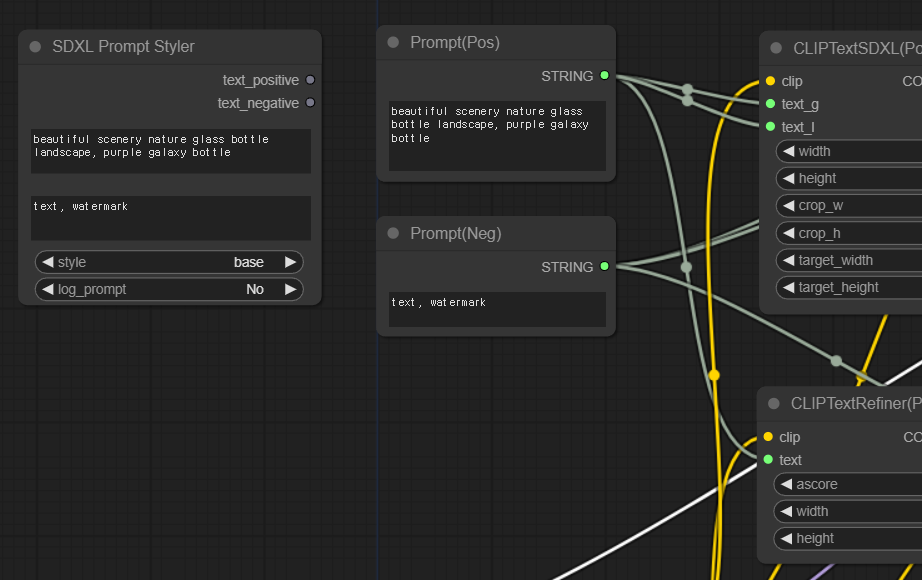
Task: Decrease CLIPTextSDXL height value
Action: pyautogui.click(x=789, y=178)
